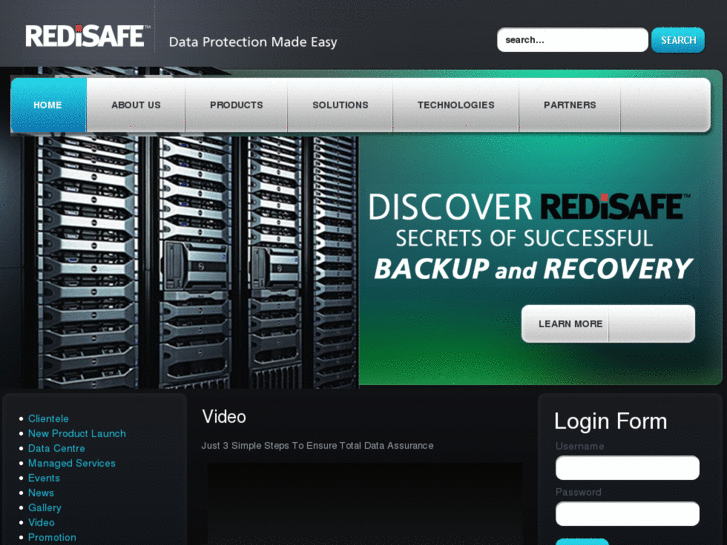Click the RediSafe logo in the header
This screenshot has width=727, height=545.
pyautogui.click(x=87, y=36)
